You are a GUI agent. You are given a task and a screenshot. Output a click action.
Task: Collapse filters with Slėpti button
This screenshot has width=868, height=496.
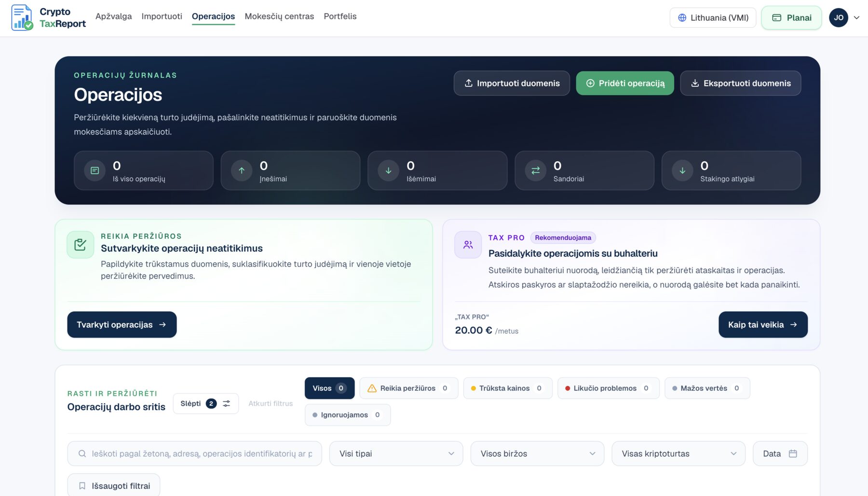click(x=205, y=403)
